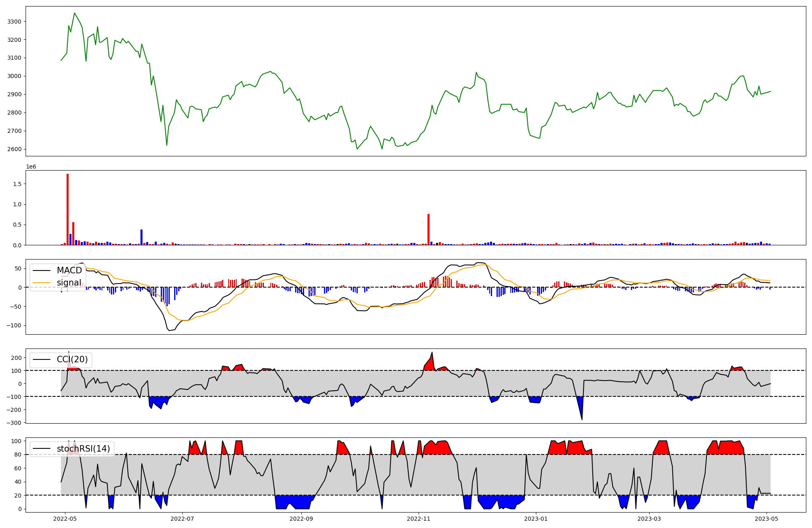Click the 1.5 volume axis tick label
This screenshot has height=528, width=812.
[x=18, y=184]
